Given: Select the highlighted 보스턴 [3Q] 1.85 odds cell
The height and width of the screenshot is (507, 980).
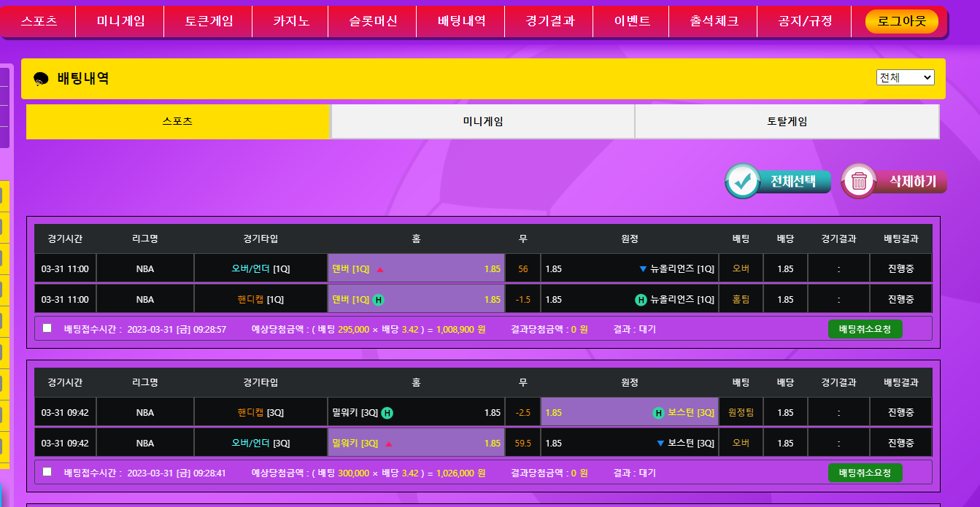Looking at the screenshot, I should coord(629,413).
